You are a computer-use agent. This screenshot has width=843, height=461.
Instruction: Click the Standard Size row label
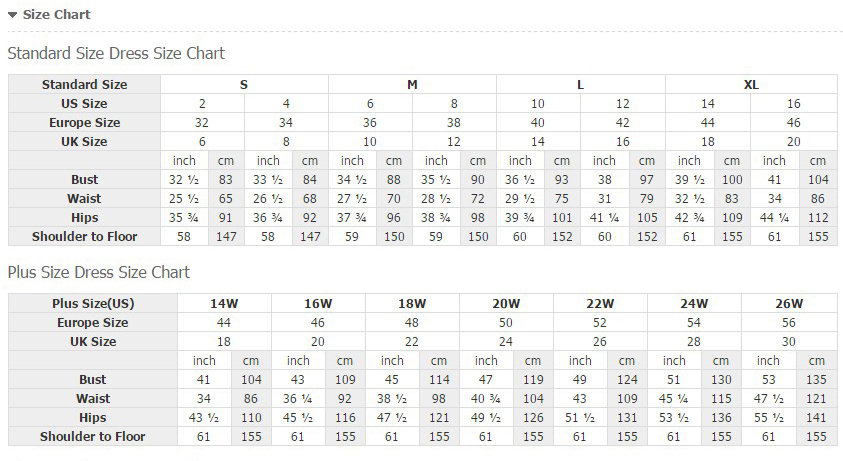(85, 85)
